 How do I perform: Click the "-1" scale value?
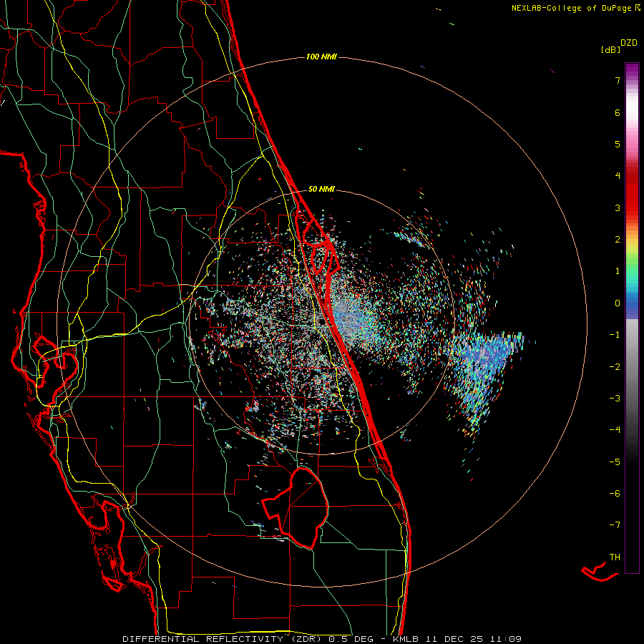615,335
